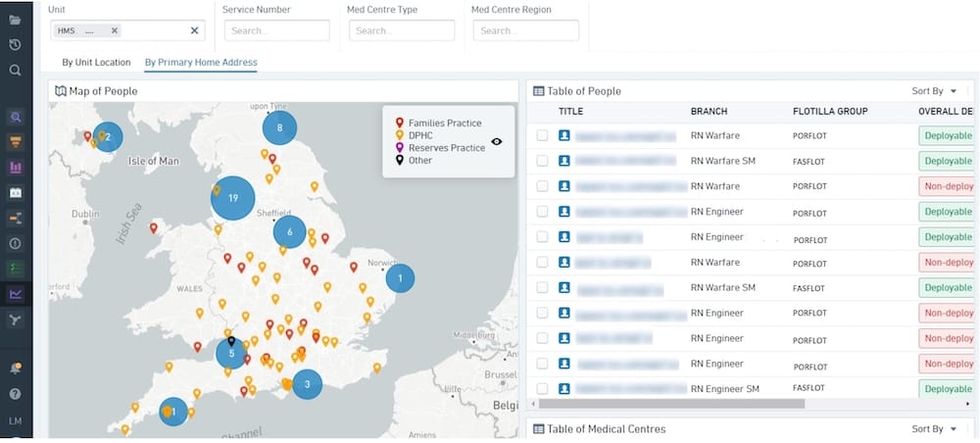Open the notifications bell icon
This screenshot has width=980, height=443.
point(16,369)
